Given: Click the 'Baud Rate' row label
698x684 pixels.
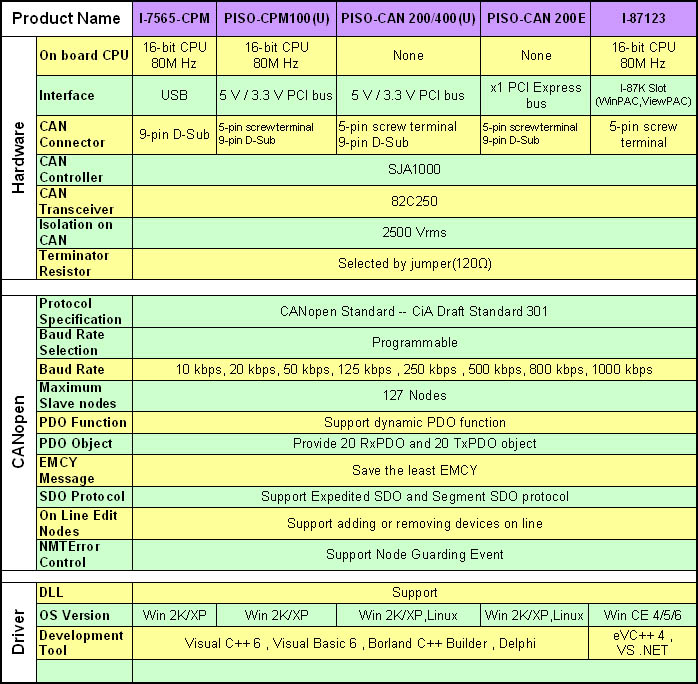Looking at the screenshot, I should tap(84, 369).
